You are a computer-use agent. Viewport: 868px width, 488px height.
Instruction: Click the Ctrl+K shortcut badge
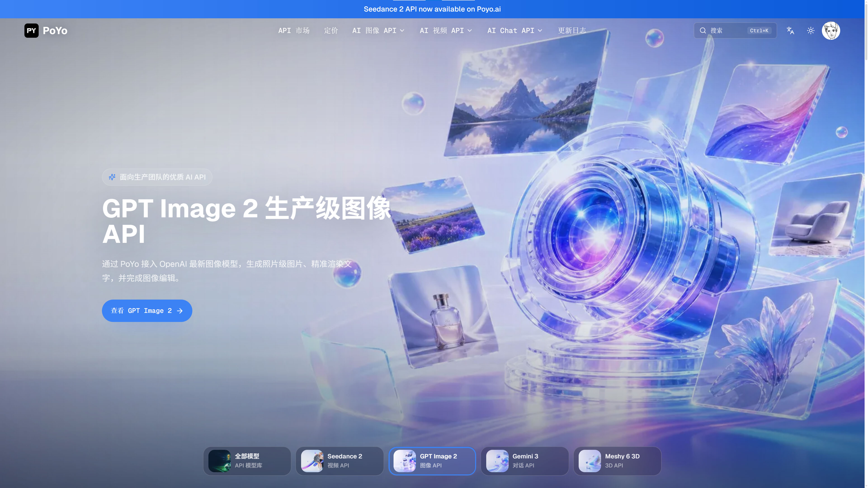click(x=759, y=31)
